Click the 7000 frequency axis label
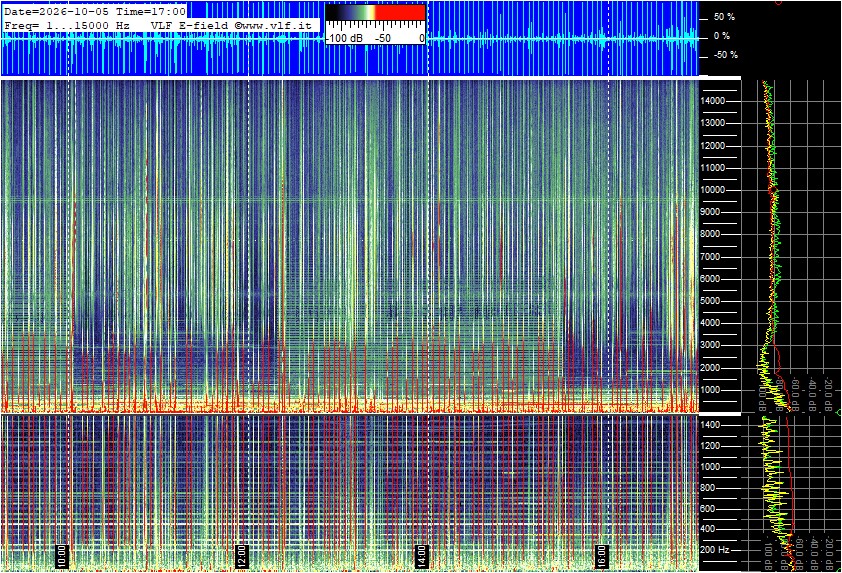 710,257
